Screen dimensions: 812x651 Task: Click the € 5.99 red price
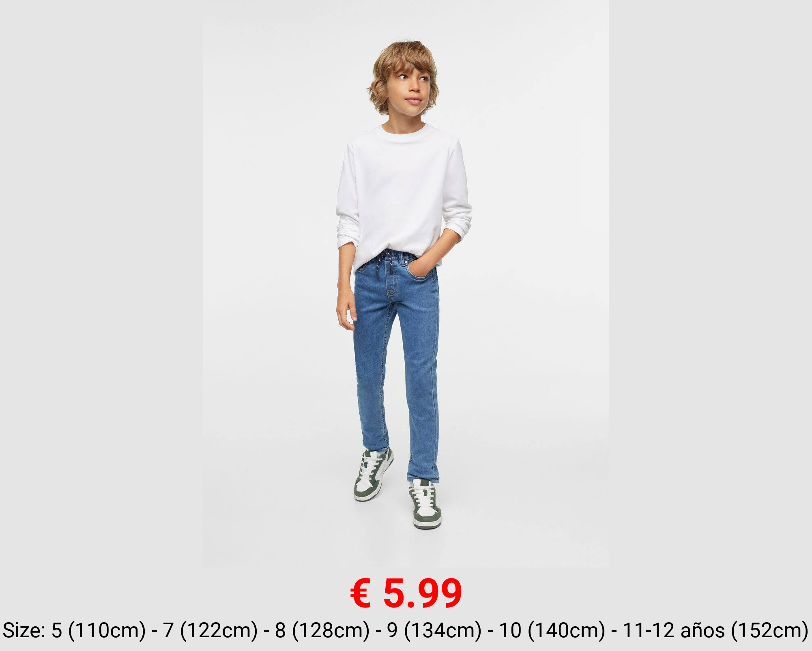click(406, 593)
